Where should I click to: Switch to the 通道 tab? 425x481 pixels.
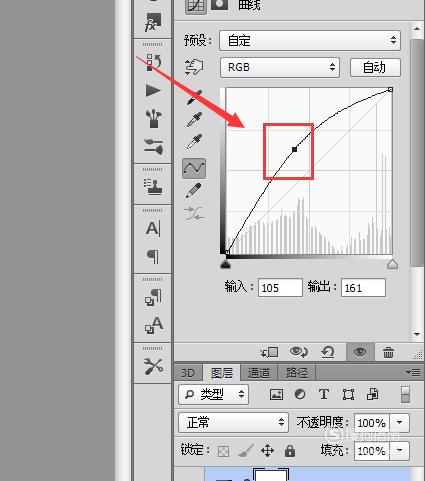tap(259, 373)
